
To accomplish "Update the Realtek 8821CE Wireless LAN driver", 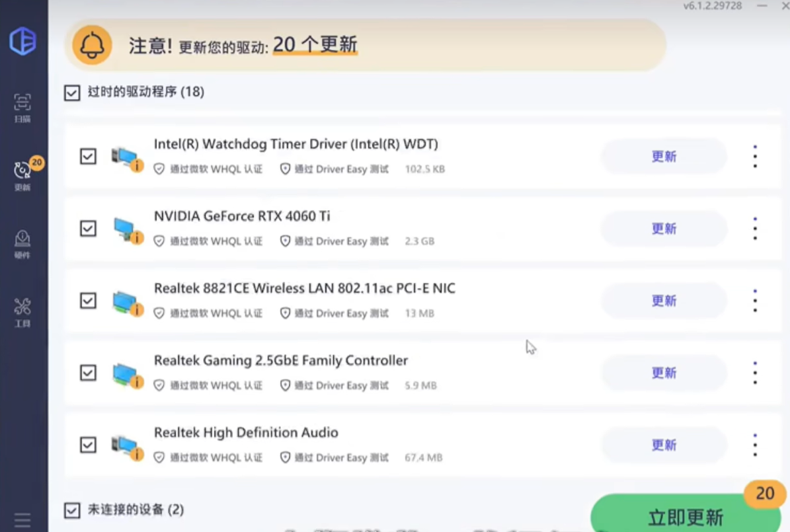I will [664, 301].
